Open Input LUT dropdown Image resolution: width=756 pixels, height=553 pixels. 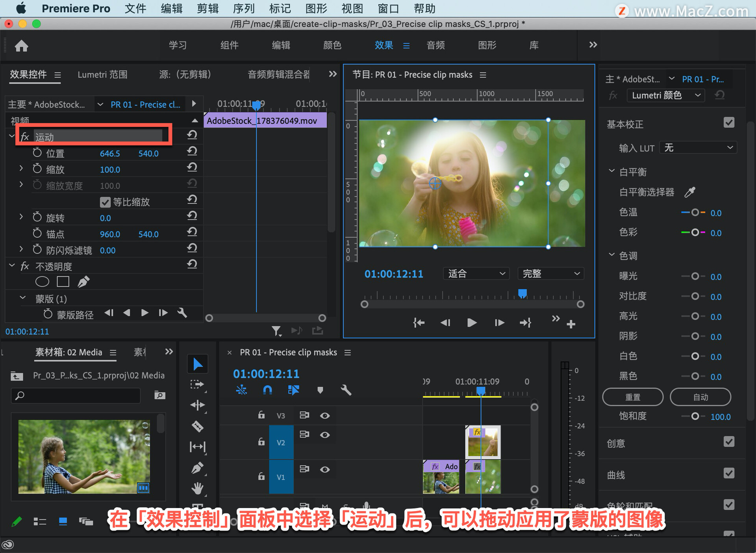coord(698,148)
